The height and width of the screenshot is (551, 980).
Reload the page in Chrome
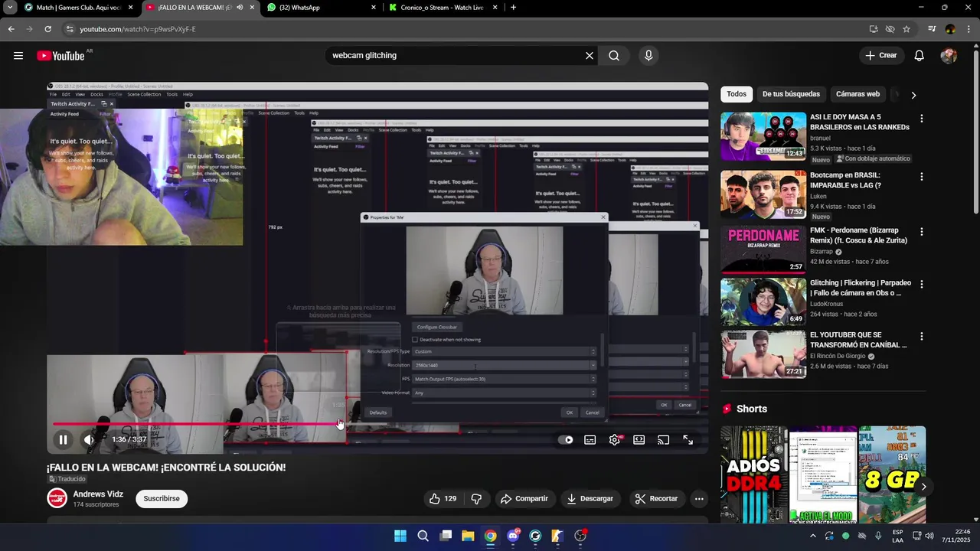[47, 29]
